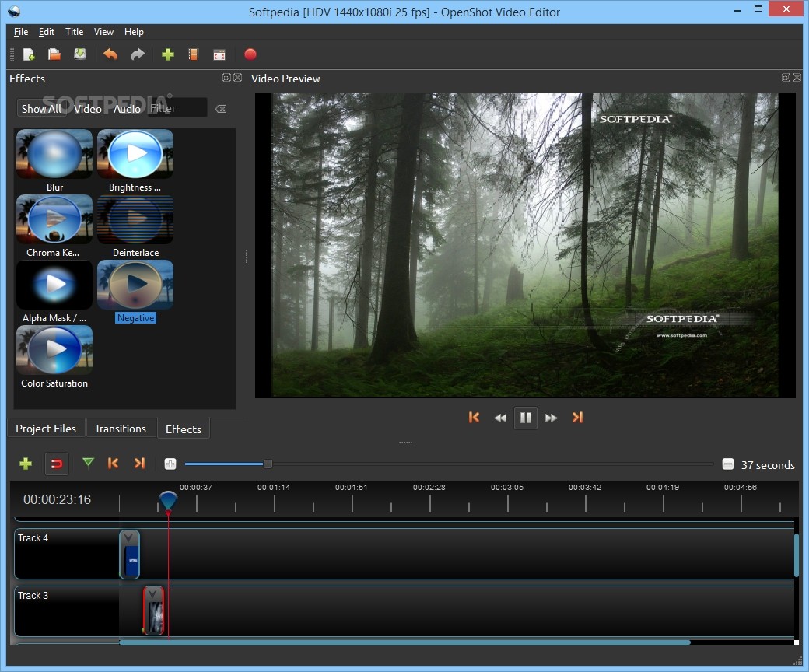
Task: Go to next marker on timeline
Action: coord(139,463)
